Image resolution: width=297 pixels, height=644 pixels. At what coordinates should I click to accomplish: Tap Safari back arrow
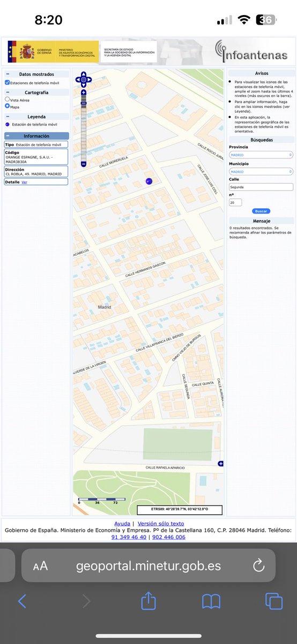pyautogui.click(x=22, y=601)
